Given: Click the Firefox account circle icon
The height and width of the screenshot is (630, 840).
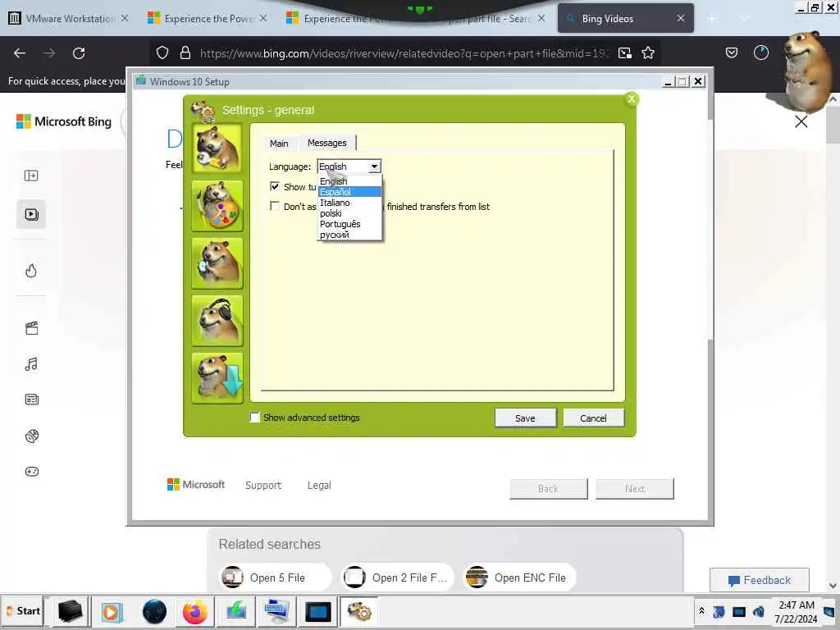Looking at the screenshot, I should tap(760, 52).
